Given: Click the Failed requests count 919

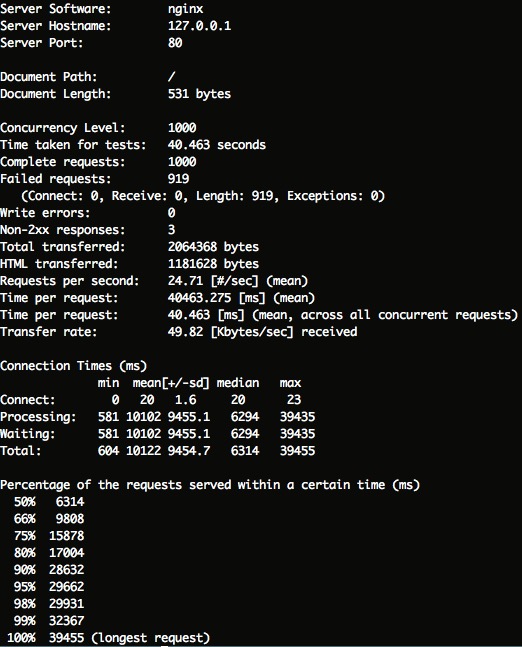Looking at the screenshot, I should (178, 178).
